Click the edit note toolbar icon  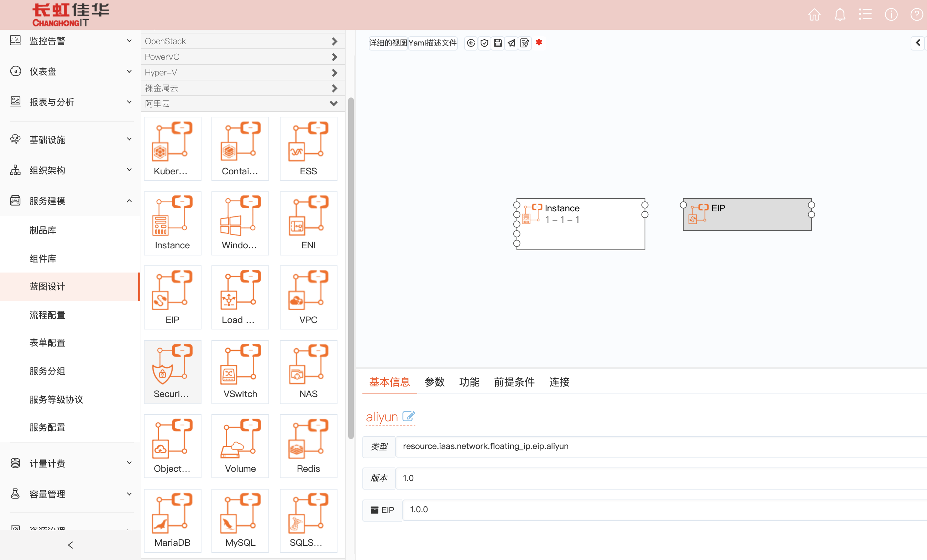click(x=524, y=43)
